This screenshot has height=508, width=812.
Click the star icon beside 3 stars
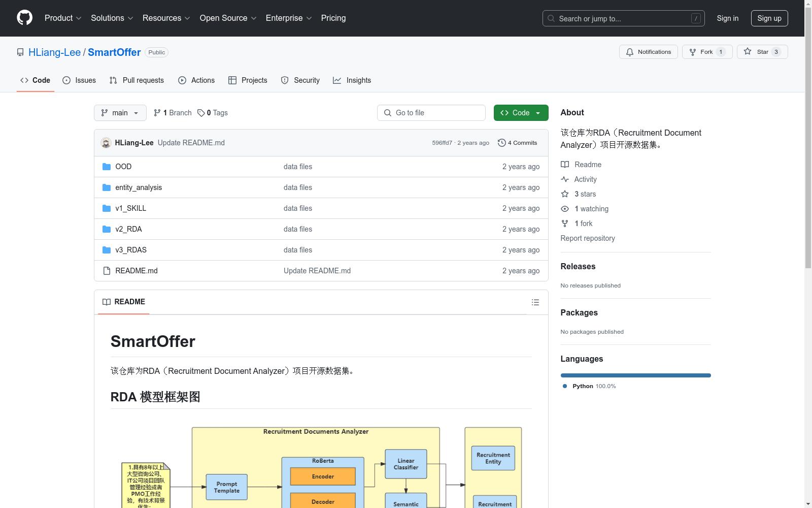[565, 194]
